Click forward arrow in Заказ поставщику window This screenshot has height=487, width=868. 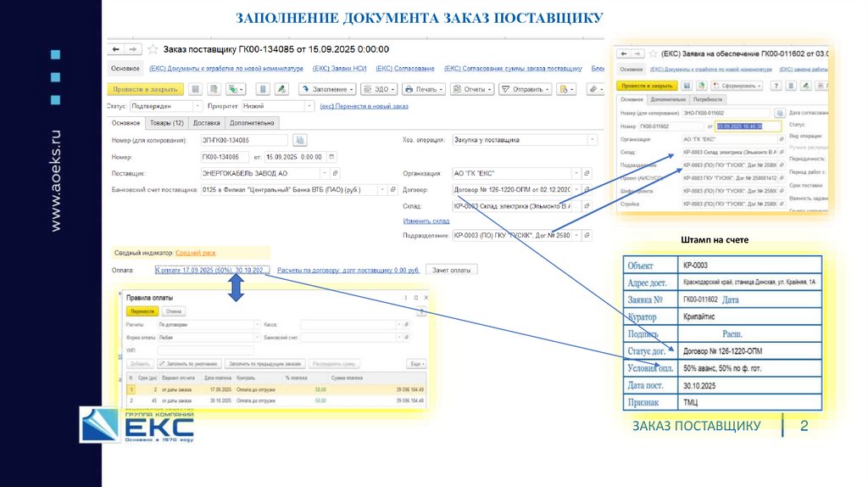133,49
